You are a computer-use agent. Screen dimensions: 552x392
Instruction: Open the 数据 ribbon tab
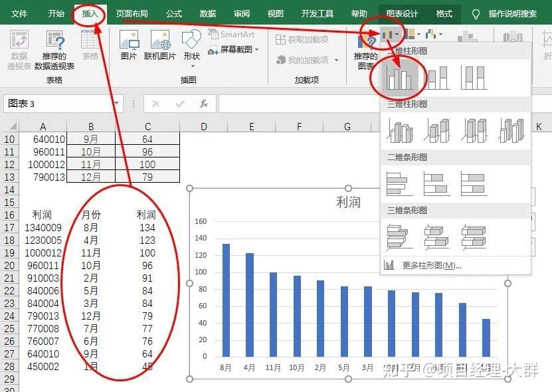208,14
